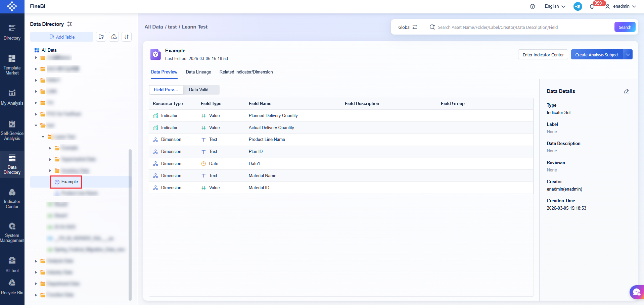Collapse the test folder arrow
Image resolution: width=644 pixels, height=305 pixels.
36,125
